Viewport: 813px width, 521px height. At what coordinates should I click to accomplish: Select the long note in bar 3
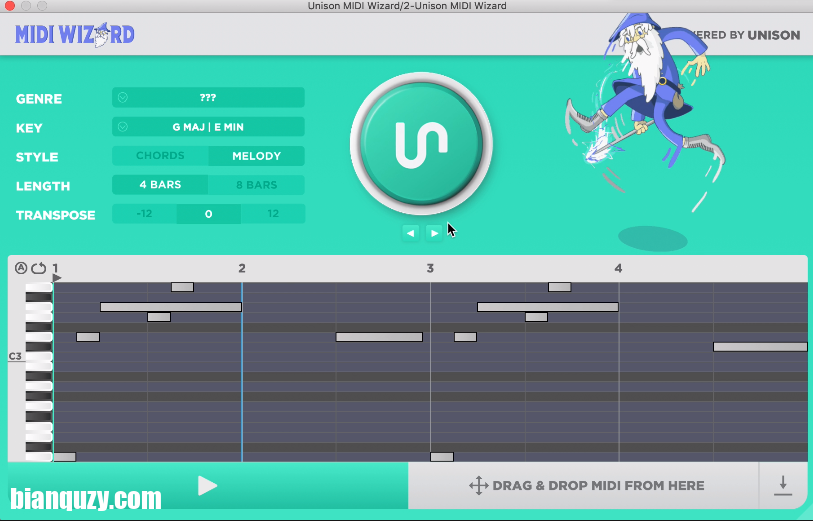548,307
